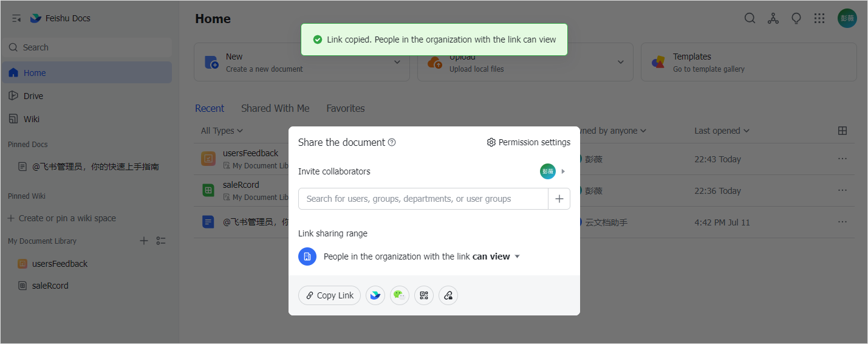Click New to create a document
This screenshot has height=344, width=868.
[x=301, y=62]
